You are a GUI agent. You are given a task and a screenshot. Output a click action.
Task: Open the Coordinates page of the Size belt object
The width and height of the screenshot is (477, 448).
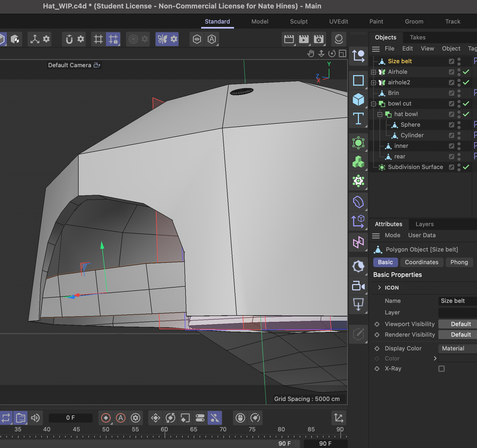pyautogui.click(x=421, y=262)
